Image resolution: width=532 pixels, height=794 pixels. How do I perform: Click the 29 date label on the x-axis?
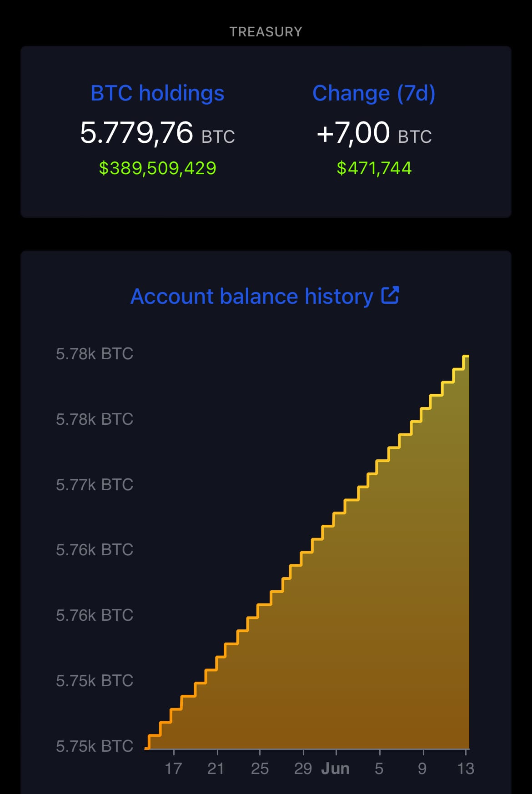click(x=303, y=769)
